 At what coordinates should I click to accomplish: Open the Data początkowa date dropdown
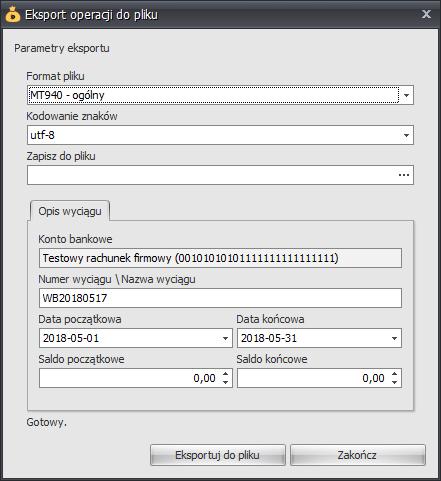tap(225, 338)
